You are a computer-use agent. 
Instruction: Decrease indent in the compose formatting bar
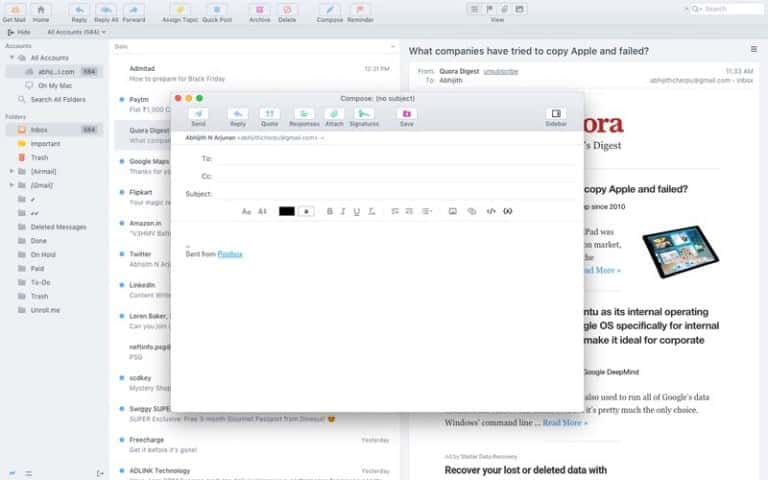(395, 212)
